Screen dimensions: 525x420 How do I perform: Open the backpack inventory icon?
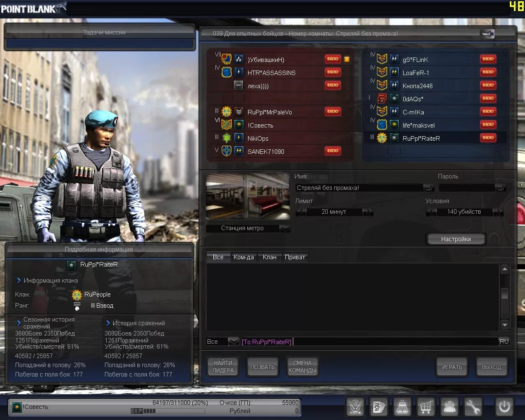coord(402,406)
